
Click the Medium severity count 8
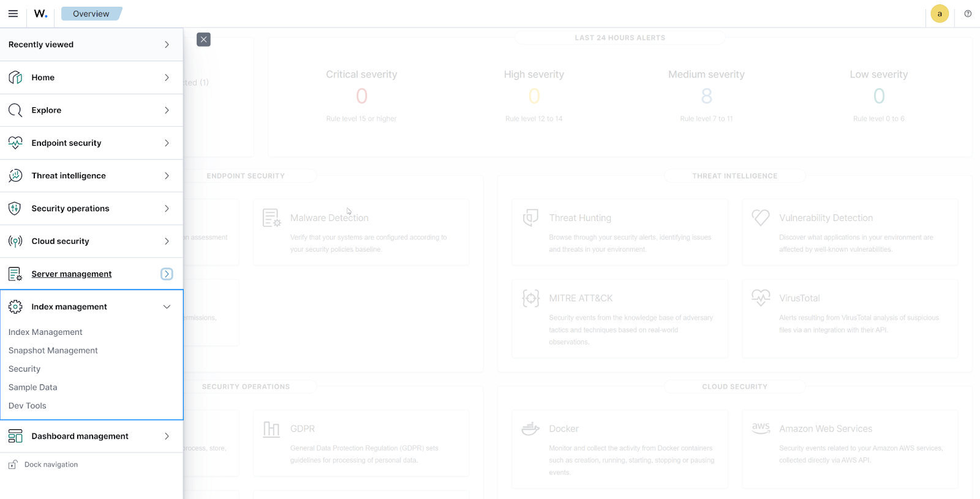[x=707, y=96]
